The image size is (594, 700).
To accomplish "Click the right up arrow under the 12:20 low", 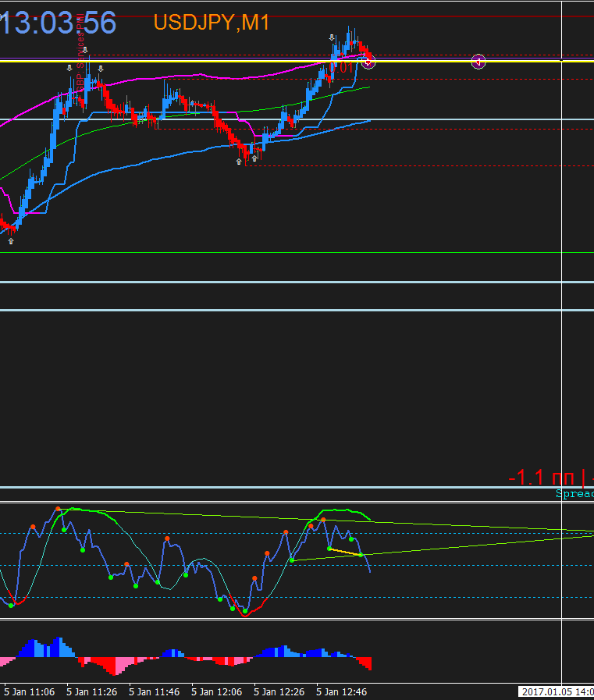I will tap(254, 158).
